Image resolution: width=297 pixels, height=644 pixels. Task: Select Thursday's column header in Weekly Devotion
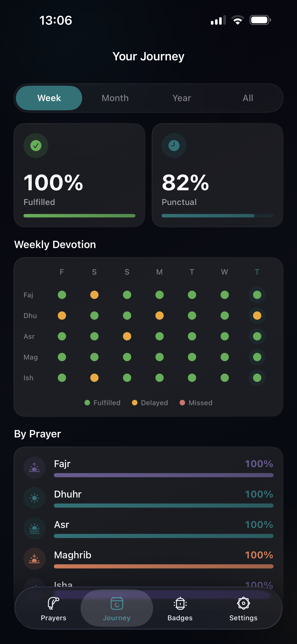[x=257, y=272]
